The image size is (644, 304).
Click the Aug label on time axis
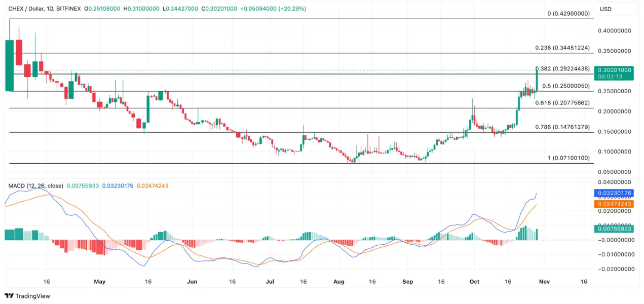pos(339,281)
